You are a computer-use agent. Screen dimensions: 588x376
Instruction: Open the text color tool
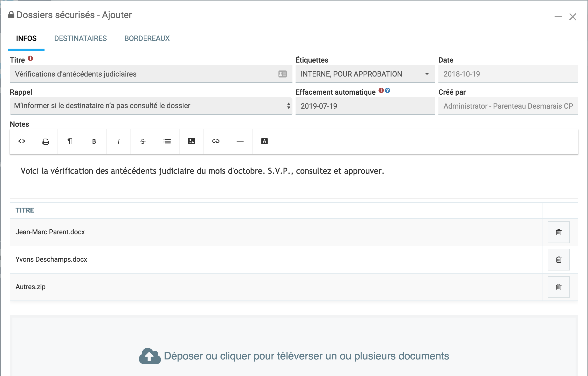pos(264,141)
